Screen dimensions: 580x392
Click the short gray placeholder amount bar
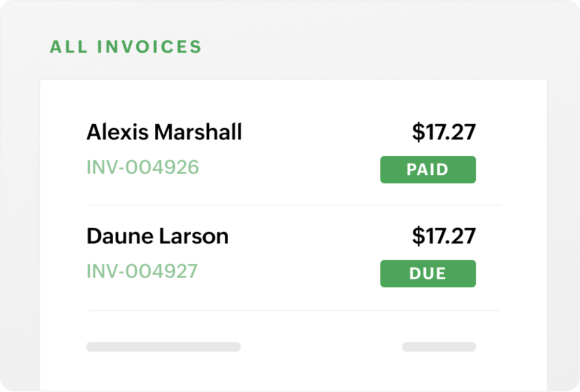coord(438,347)
